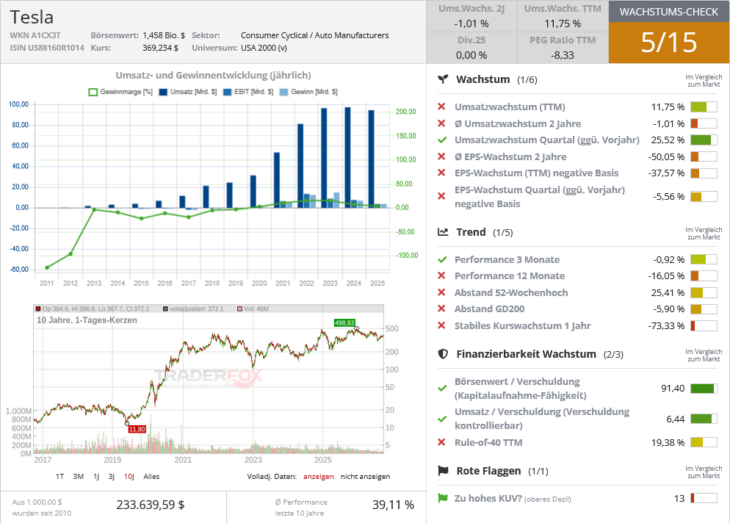Click the Rule-of-40 TTM row label

click(488, 442)
